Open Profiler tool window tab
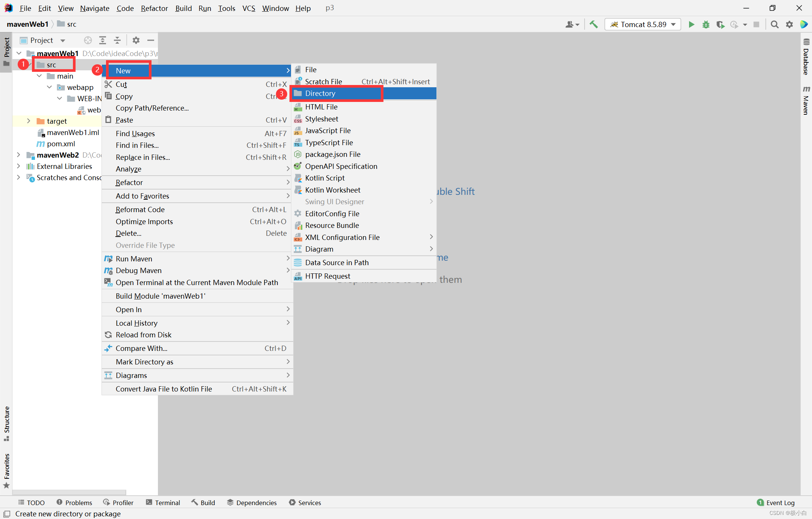812x519 pixels. (118, 502)
